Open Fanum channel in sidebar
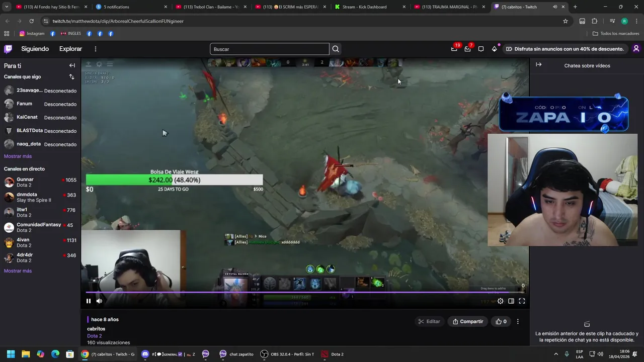 (x=40, y=104)
